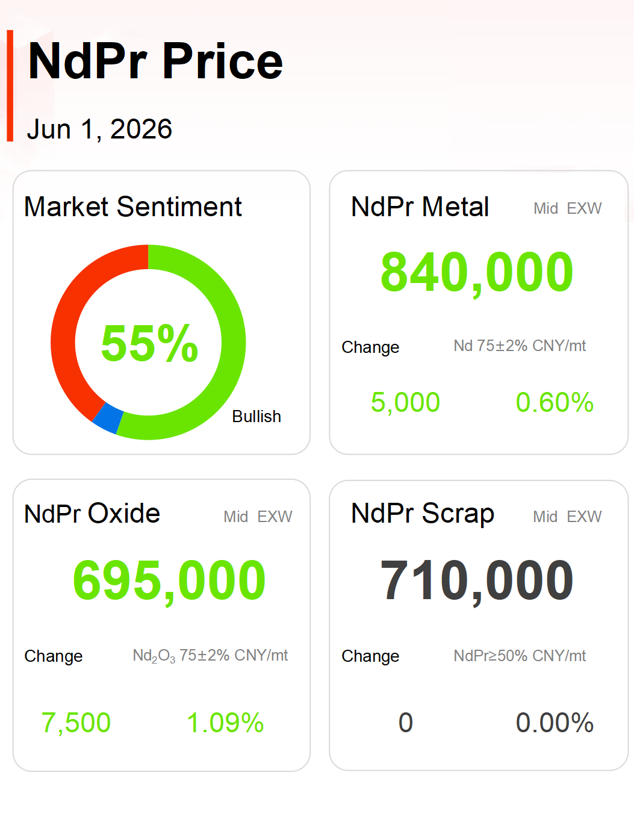Viewport: 634px width, 840px height.
Task: Select the Nd2O3 75±2% CNY/mt spec
Action: (x=210, y=656)
